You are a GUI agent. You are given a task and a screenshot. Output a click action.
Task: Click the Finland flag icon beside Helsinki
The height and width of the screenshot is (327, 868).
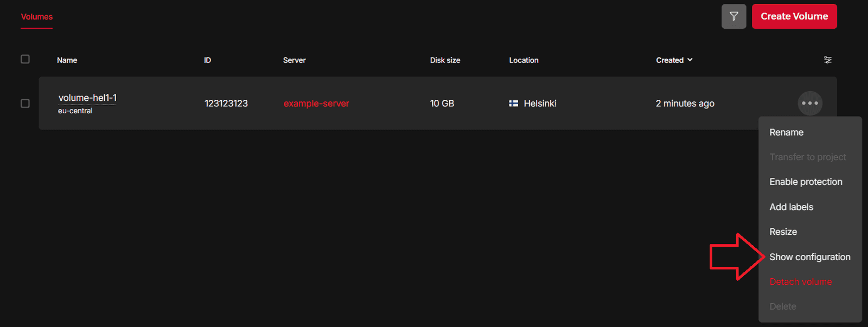(513, 104)
